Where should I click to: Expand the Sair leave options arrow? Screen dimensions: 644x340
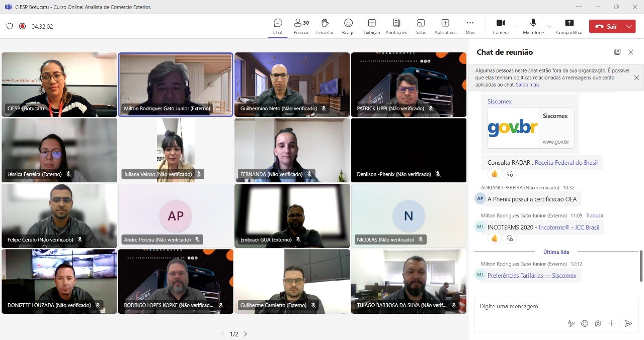click(629, 26)
